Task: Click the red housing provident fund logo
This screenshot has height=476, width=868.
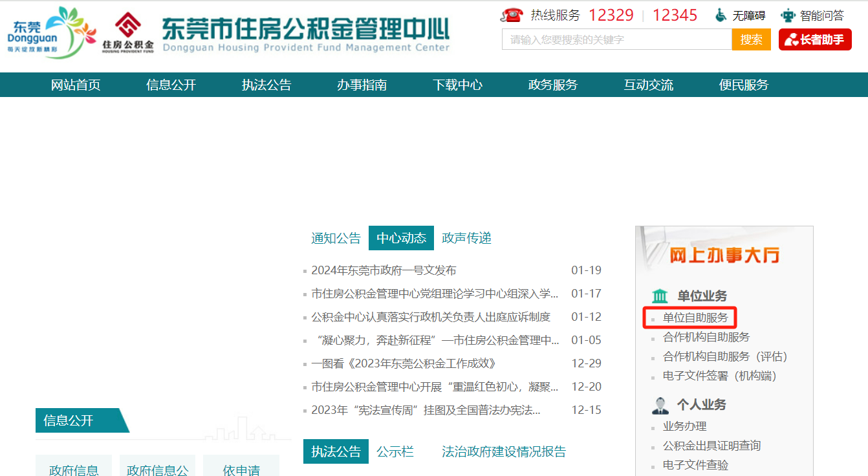Action: click(127, 30)
